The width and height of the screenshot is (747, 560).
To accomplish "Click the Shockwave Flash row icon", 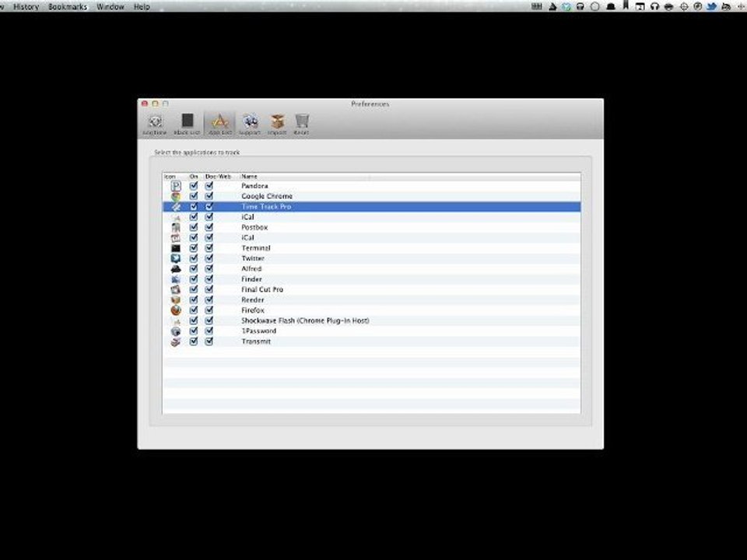I will tap(176, 321).
